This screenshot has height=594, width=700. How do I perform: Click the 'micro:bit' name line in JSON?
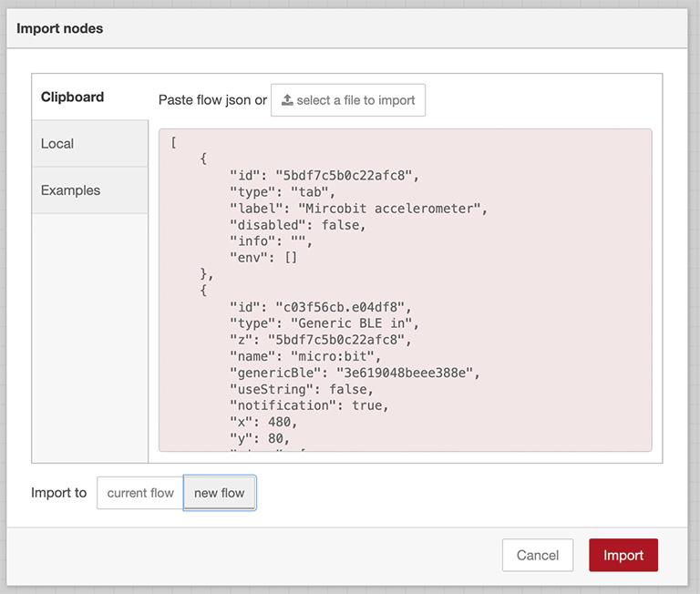click(x=305, y=356)
